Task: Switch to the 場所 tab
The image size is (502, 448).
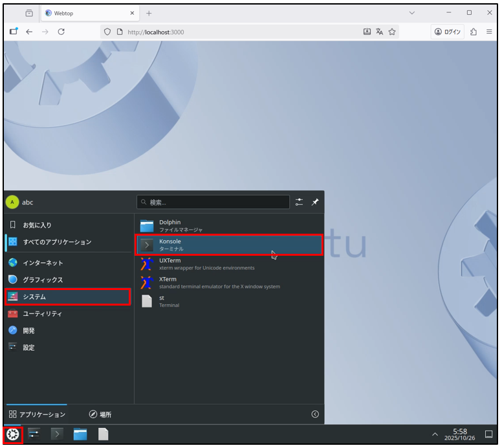Action: pos(100,414)
